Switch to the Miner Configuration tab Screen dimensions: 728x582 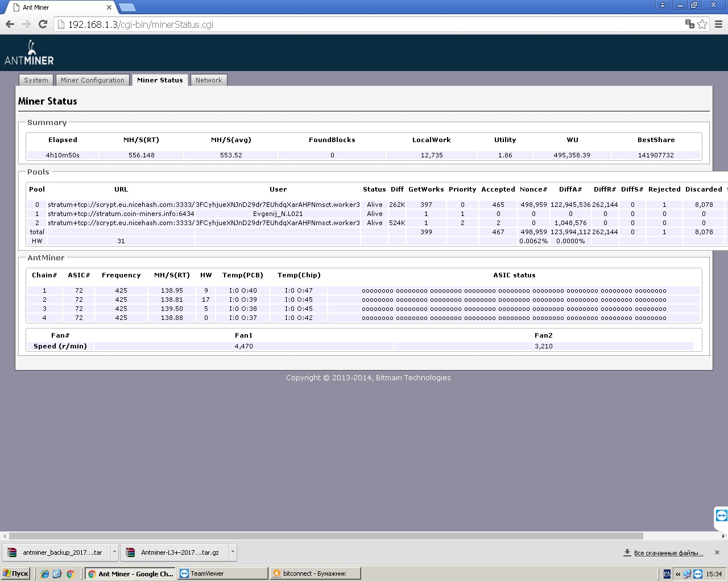[93, 80]
